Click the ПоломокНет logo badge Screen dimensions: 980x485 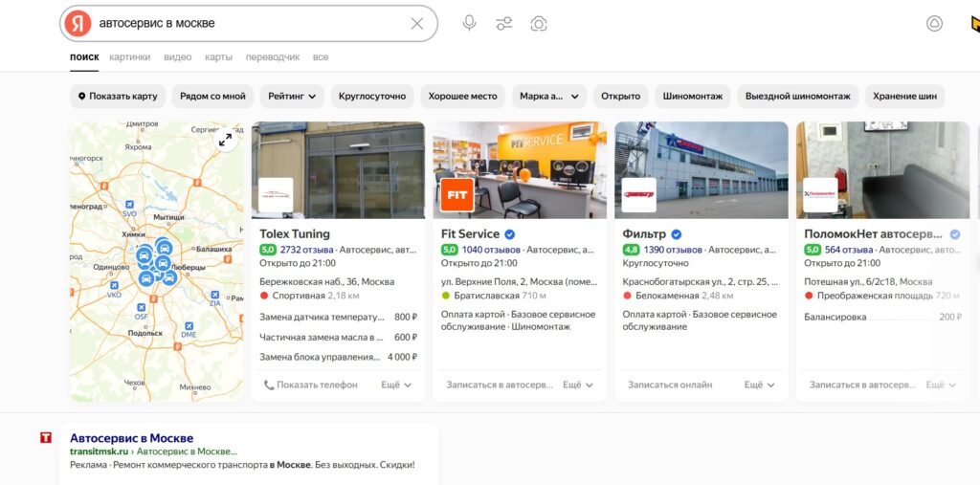(820, 195)
